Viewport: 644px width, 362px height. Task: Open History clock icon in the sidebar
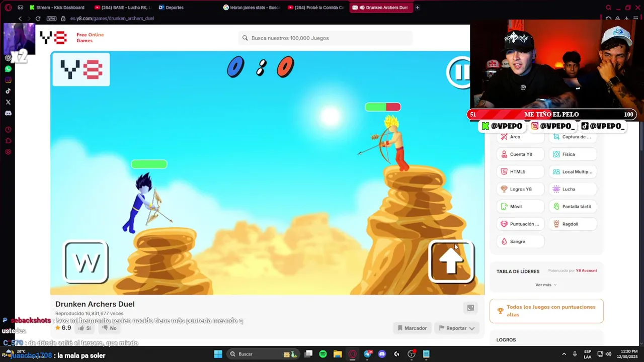tap(8, 130)
